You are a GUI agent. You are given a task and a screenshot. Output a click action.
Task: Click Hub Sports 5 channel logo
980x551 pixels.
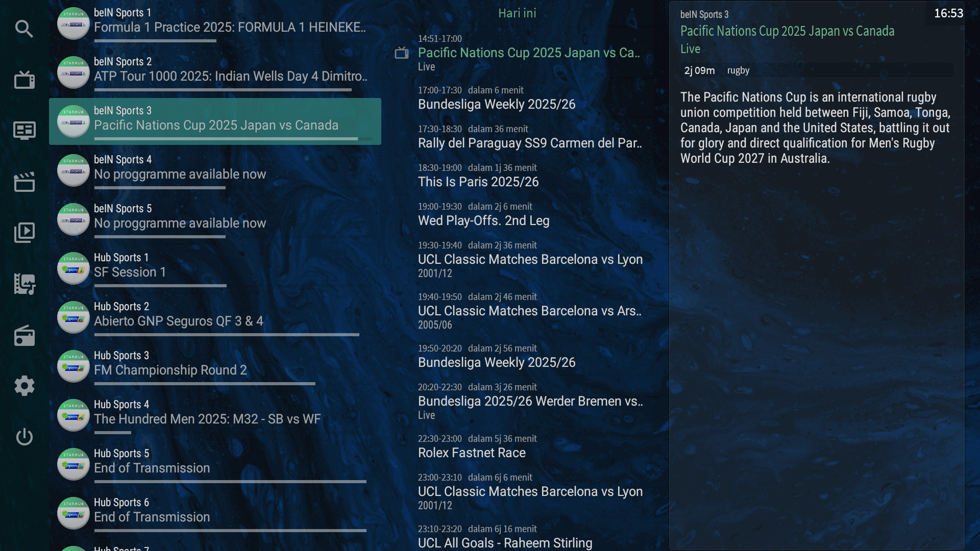(x=73, y=464)
